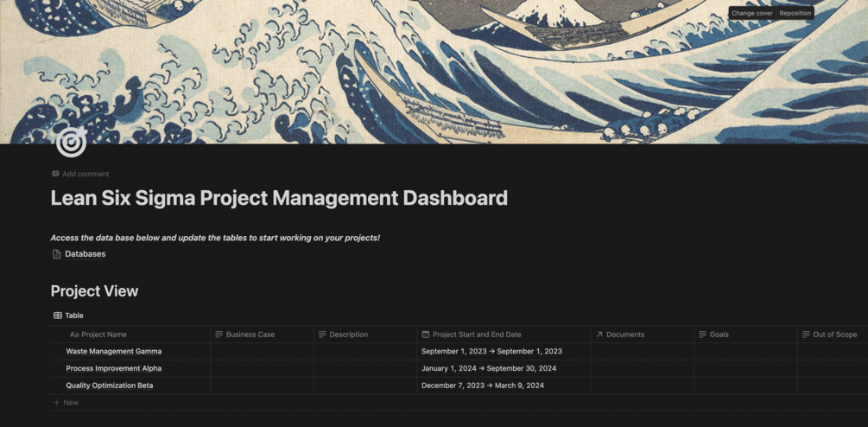Click Documents cell for Quality Optimization Beta
868x427 pixels.
(642, 386)
